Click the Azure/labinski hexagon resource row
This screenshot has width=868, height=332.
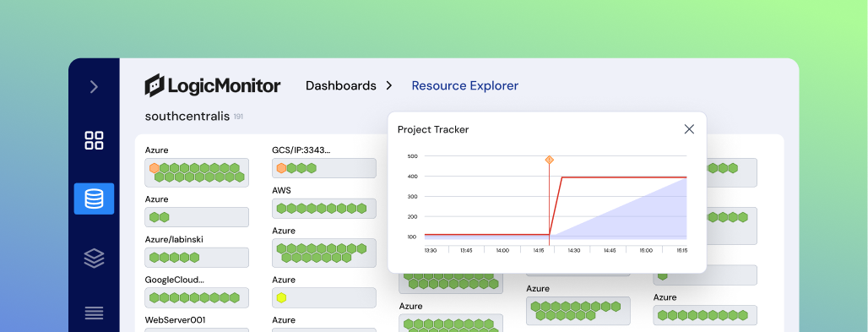[x=197, y=258]
